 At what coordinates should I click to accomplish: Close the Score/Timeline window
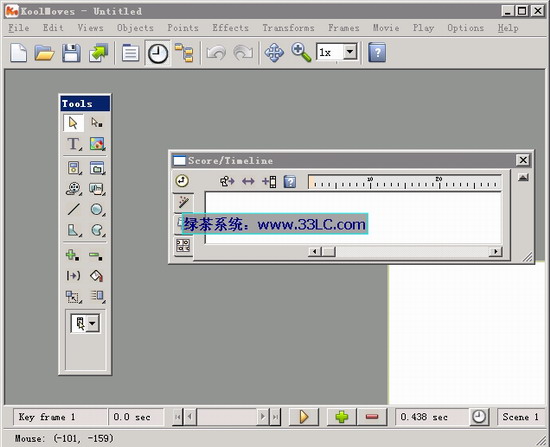523,160
